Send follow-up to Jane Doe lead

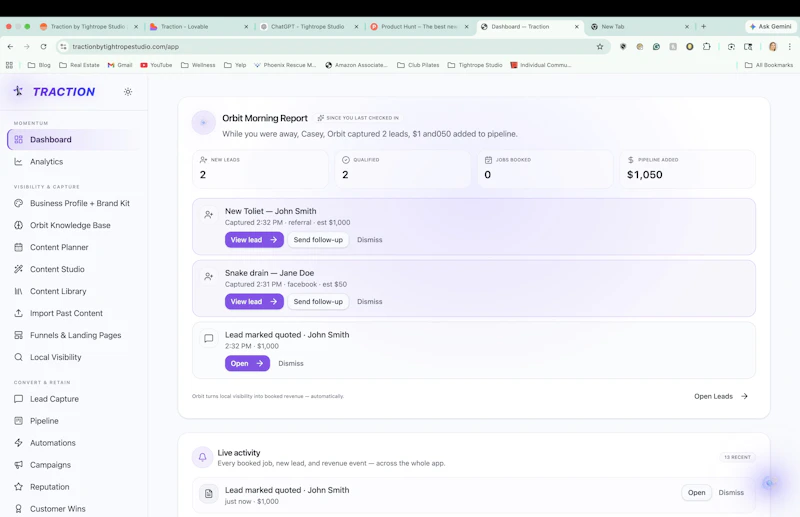tap(318, 301)
